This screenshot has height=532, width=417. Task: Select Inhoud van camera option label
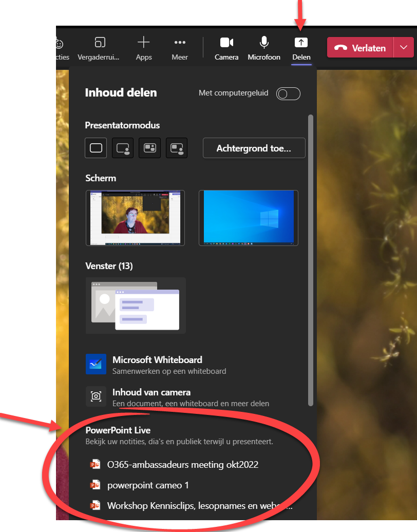point(151,392)
